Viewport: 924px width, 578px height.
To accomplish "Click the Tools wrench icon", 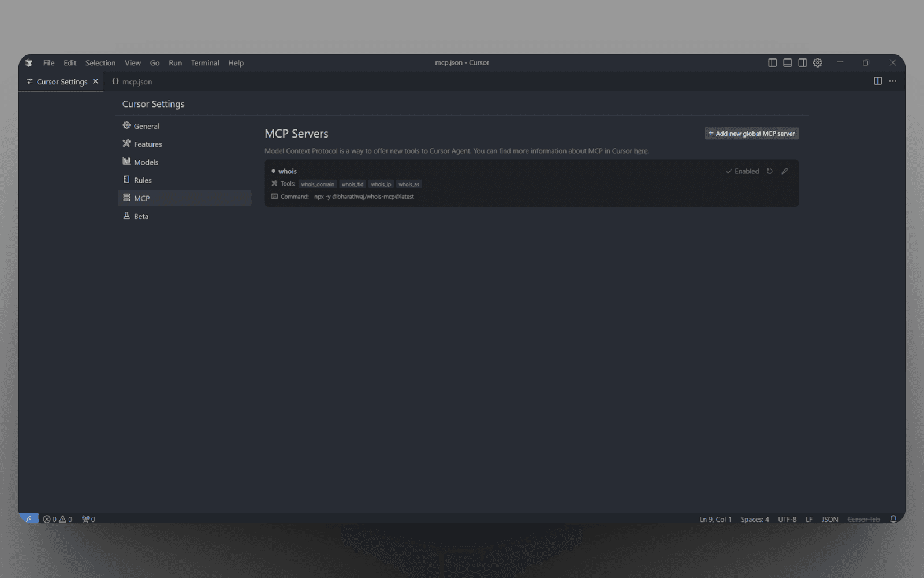I will point(274,184).
